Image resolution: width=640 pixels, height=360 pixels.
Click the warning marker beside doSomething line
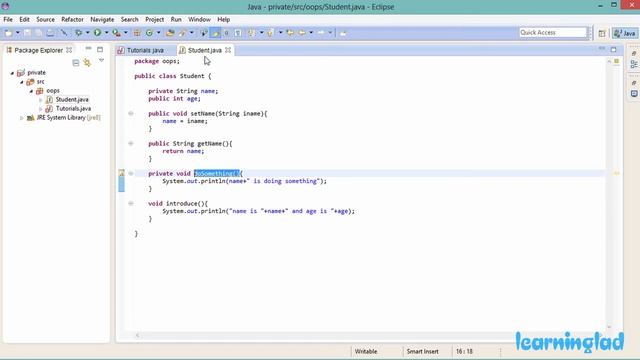(x=122, y=173)
